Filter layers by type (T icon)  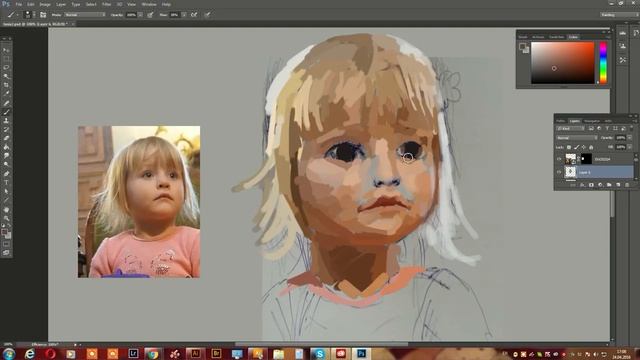(607, 128)
